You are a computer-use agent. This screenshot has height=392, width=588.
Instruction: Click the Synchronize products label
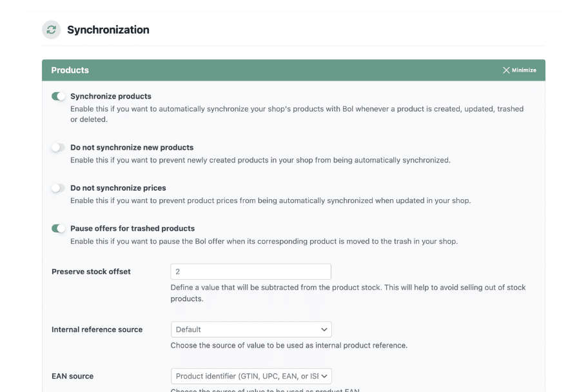[111, 96]
